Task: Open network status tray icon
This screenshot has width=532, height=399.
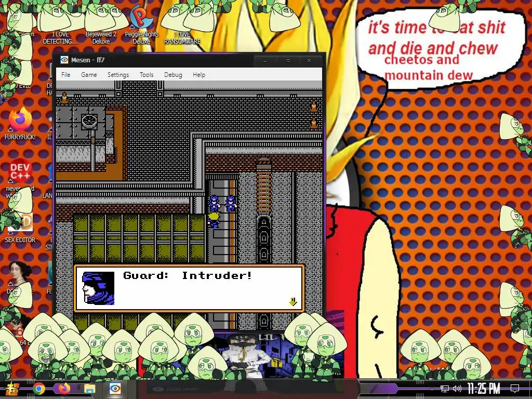Action: point(445,389)
